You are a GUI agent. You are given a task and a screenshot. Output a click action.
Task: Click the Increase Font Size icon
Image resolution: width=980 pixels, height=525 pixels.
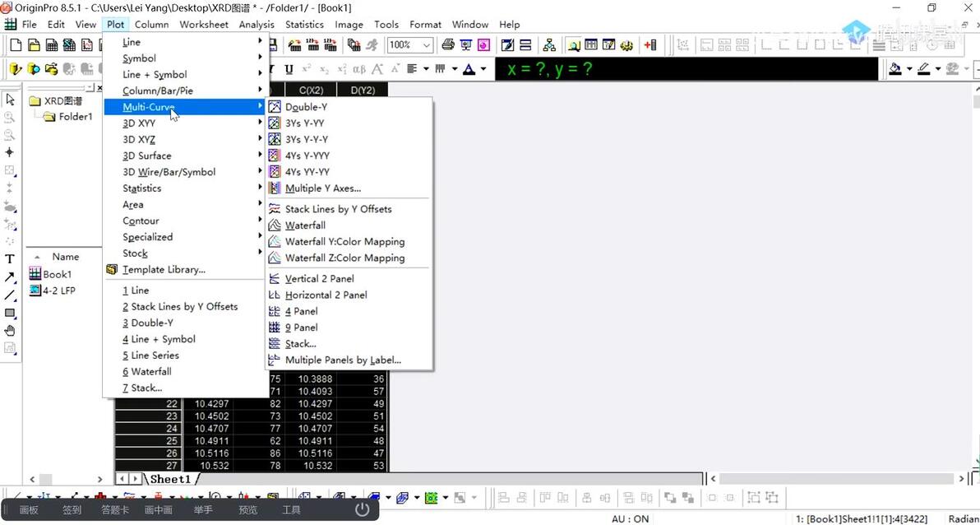pos(377,69)
